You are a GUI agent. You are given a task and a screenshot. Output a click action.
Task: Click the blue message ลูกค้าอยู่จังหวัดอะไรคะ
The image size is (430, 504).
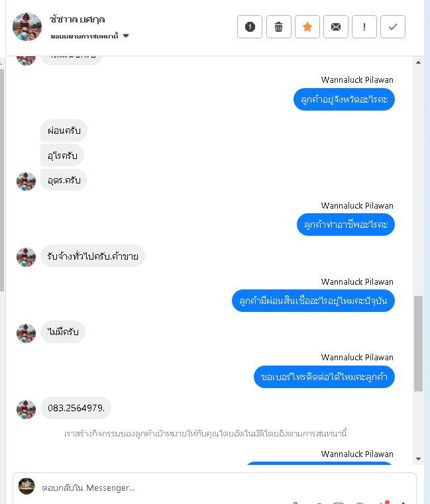(344, 99)
